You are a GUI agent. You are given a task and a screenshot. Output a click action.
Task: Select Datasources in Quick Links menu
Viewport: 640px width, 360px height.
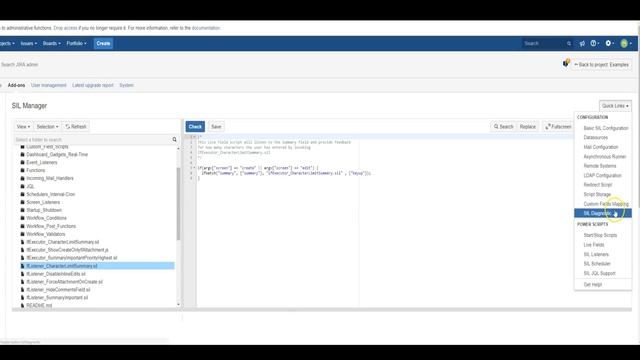click(603, 138)
